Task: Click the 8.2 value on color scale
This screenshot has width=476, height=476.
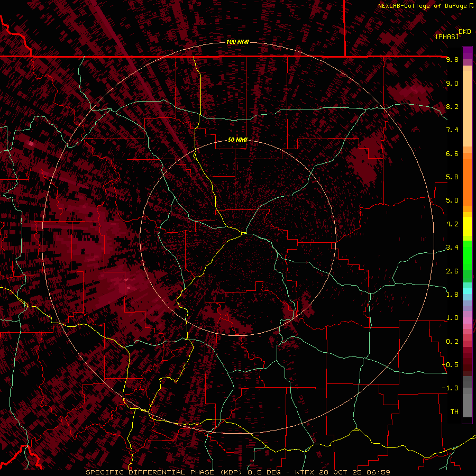Action: point(452,106)
